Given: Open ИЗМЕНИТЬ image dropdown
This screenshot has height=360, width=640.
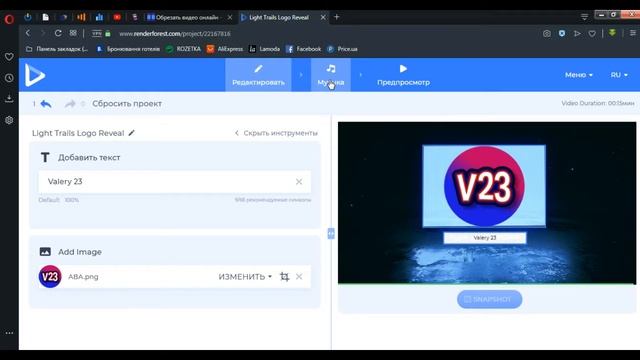Looking at the screenshot, I should (x=245, y=277).
